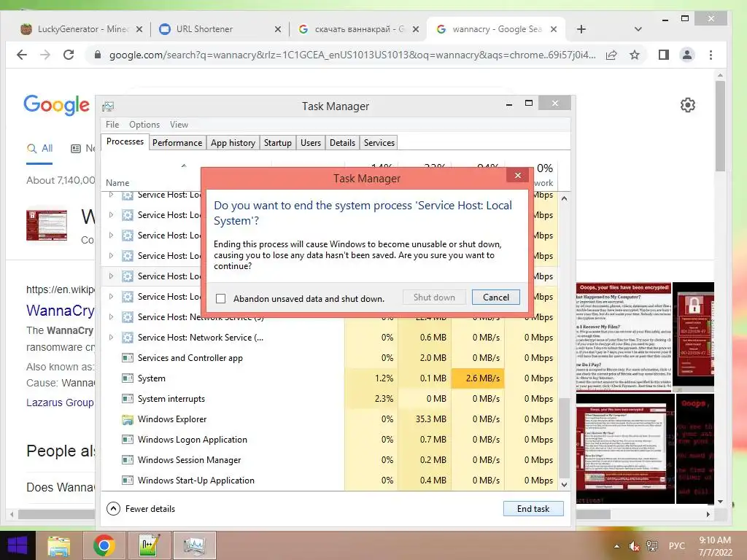Click the Windows Session Manager icon

[127, 460]
